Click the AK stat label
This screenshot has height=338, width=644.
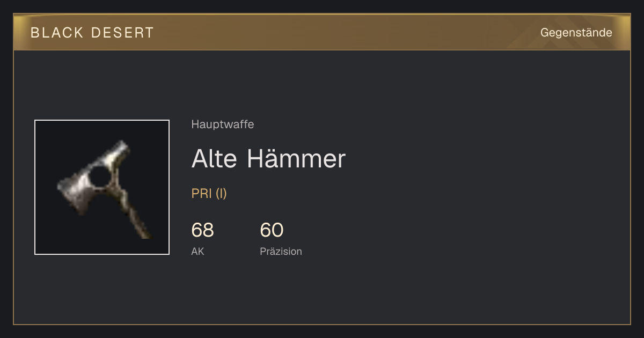pyautogui.click(x=197, y=251)
